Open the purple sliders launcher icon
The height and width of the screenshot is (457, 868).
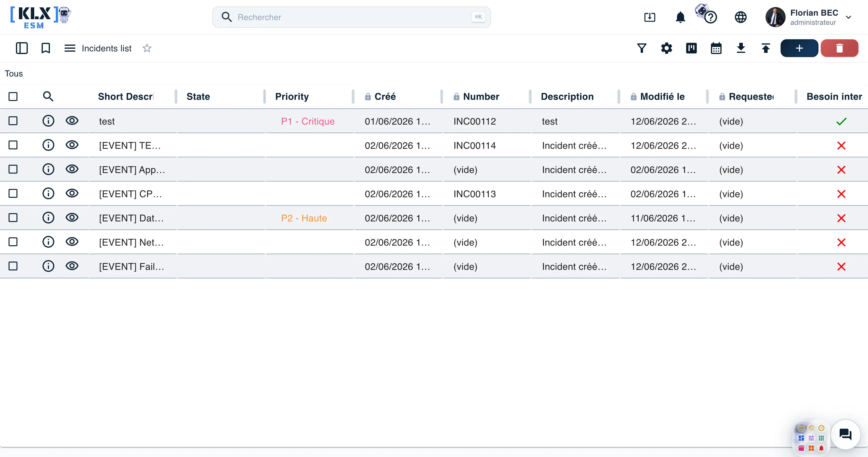point(811,438)
